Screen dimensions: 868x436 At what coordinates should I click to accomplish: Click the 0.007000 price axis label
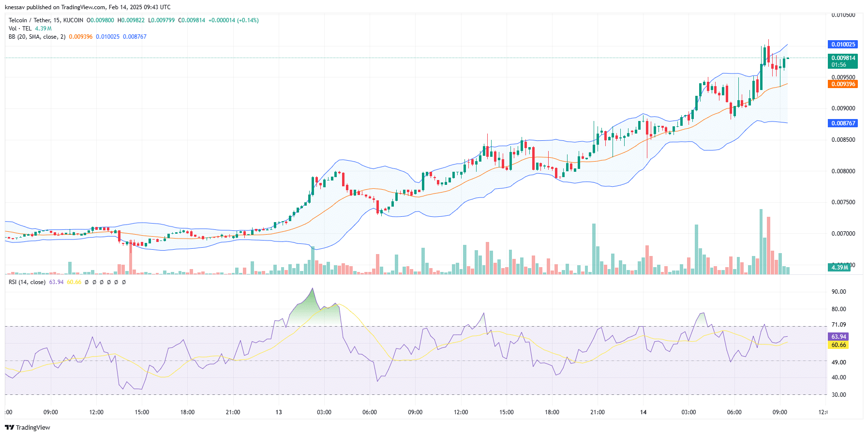(x=843, y=234)
